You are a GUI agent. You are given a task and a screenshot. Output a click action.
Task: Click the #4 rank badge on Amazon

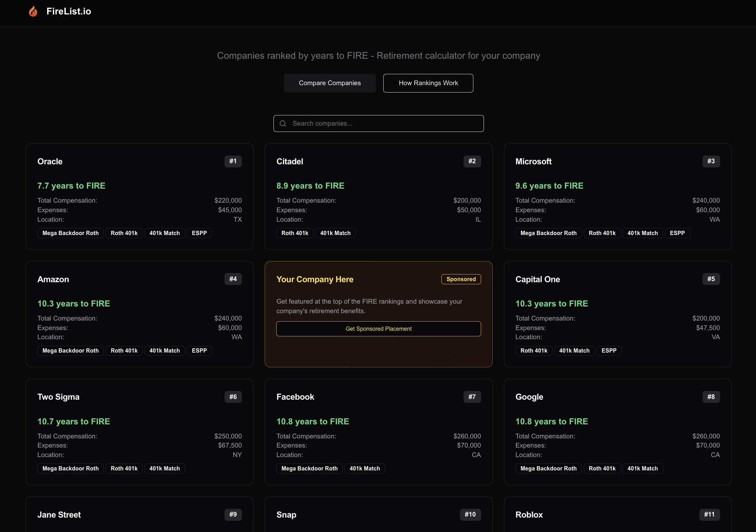tap(233, 279)
